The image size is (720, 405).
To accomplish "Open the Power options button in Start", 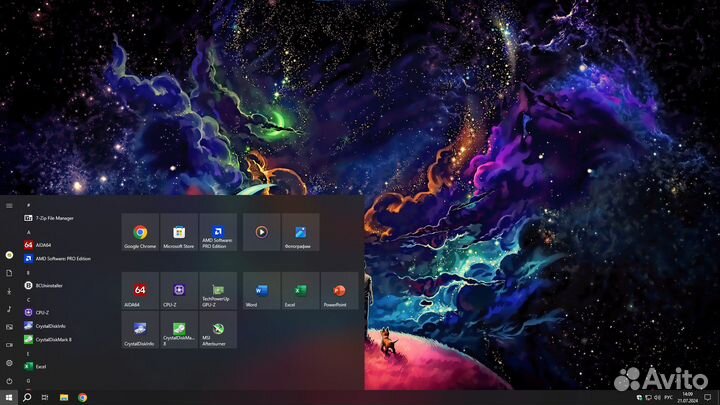I will point(9,380).
